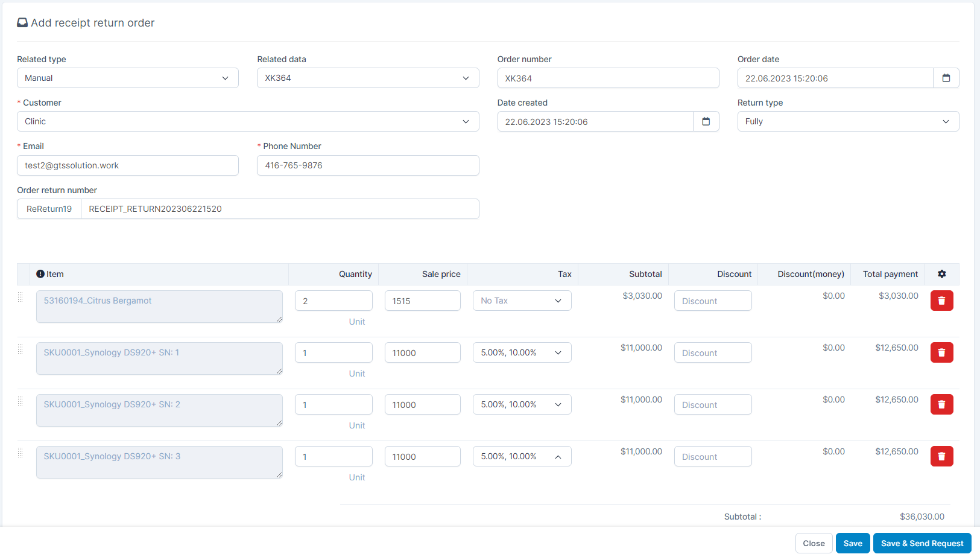Open the No Tax dropdown for Citrus Bergamot
This screenshot has height=557, width=980.
coord(522,301)
